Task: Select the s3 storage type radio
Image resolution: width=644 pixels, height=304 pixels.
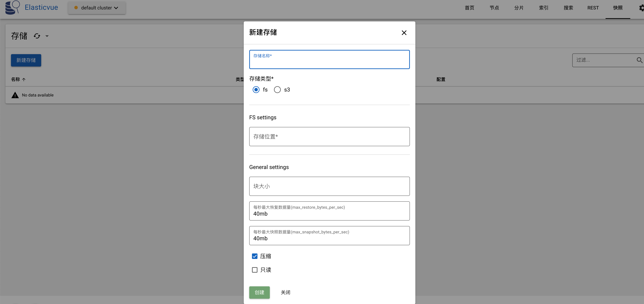Action: point(277,90)
